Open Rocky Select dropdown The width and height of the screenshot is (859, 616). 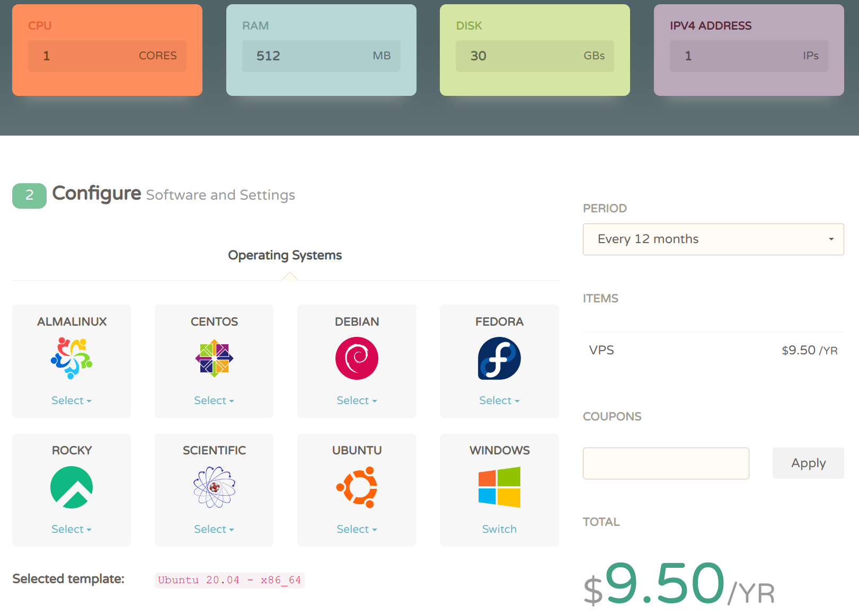(x=72, y=529)
